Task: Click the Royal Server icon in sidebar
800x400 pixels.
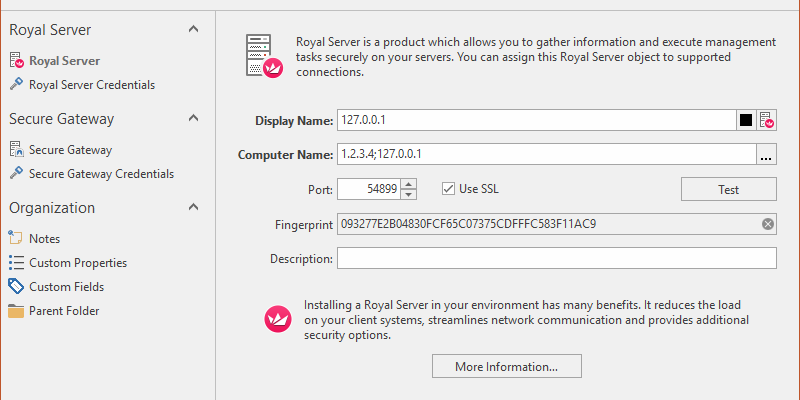Action: coord(16,61)
